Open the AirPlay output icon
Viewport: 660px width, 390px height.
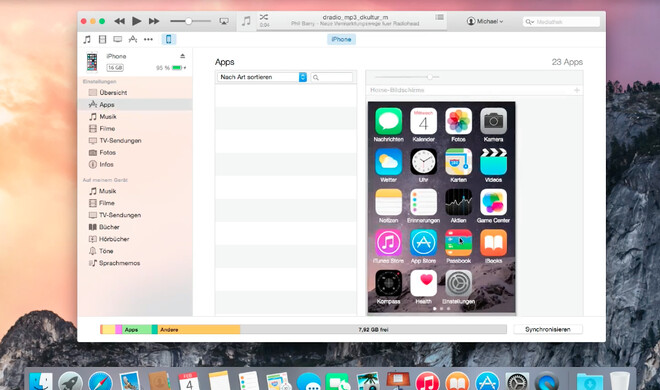click(224, 21)
